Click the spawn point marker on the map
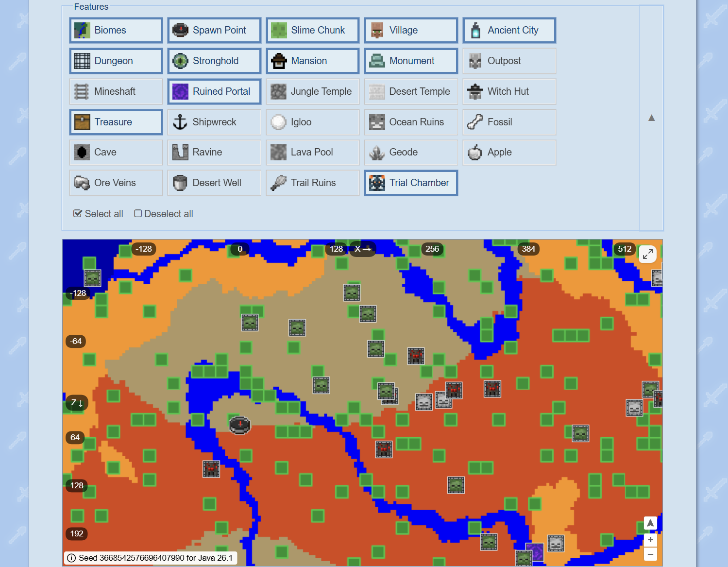Viewport: 728px width, 567px height. point(239,425)
